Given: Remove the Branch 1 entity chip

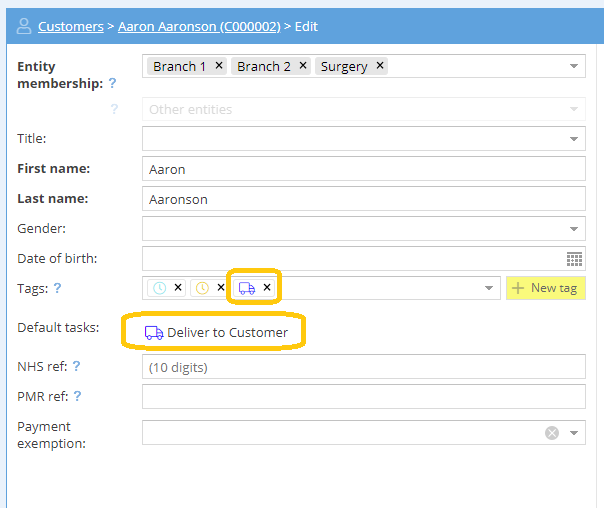Looking at the screenshot, I should tap(219, 67).
